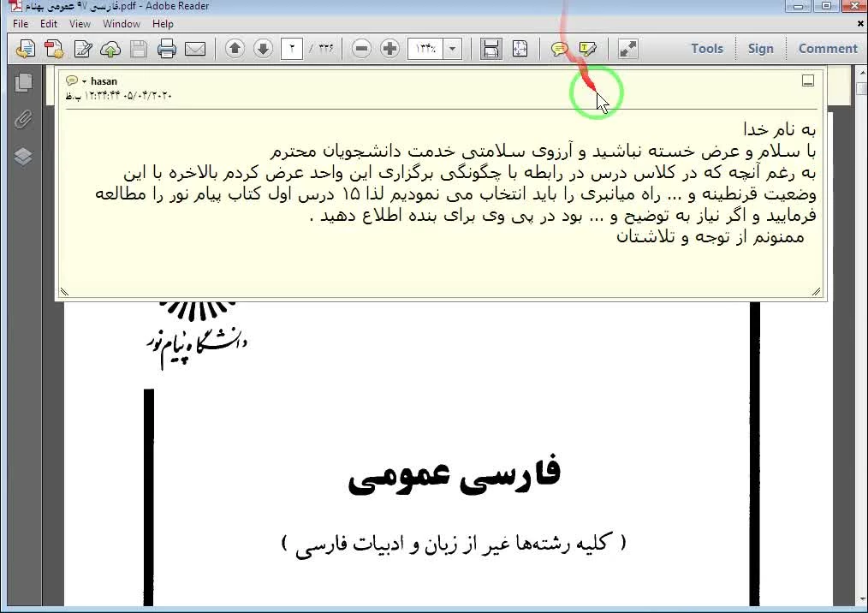Click the Zoom in plus button
The height and width of the screenshot is (613, 868).
[389, 49]
